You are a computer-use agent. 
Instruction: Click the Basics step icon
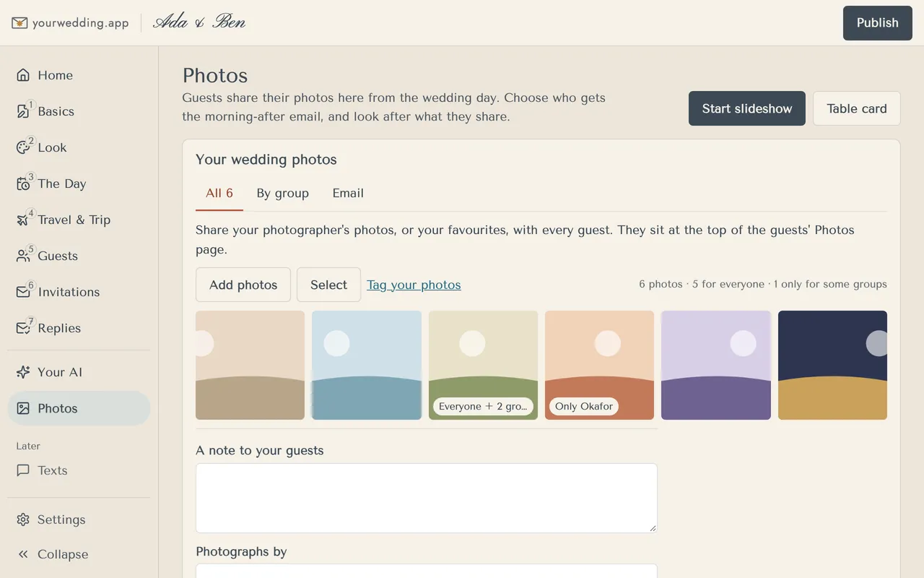coord(23,111)
